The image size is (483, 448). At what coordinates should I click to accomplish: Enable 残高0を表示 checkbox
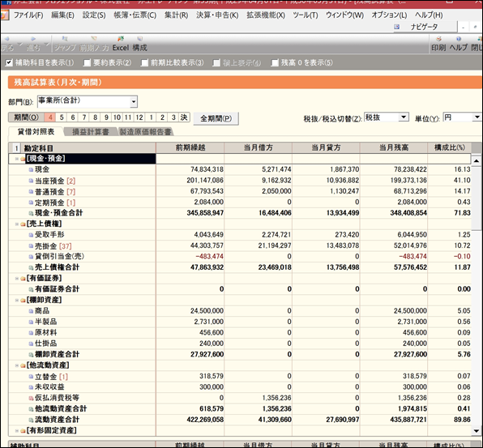(275, 63)
